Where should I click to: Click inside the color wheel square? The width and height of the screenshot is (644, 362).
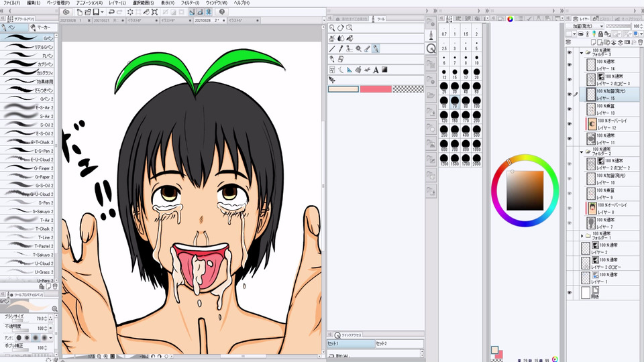tap(525, 190)
